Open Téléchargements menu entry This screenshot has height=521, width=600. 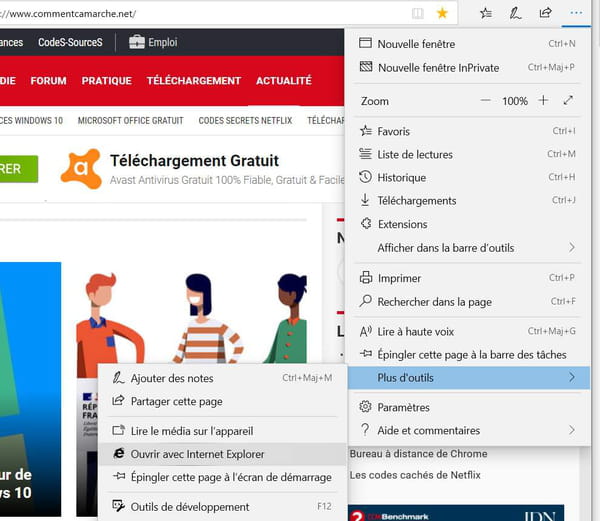point(469,200)
